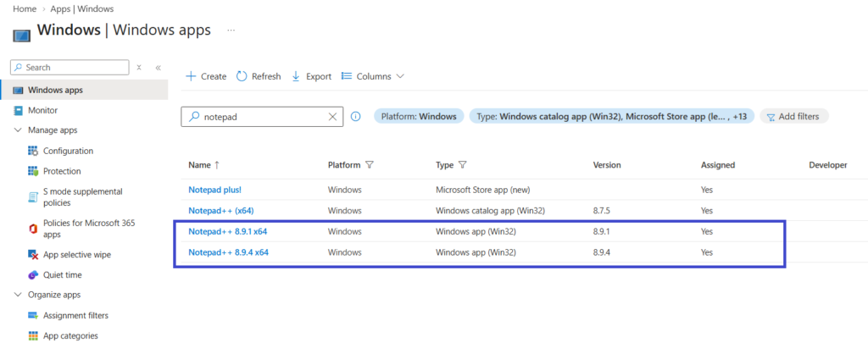Click the Quiet time icon
This screenshot has height=359, width=868.
pos(33,275)
